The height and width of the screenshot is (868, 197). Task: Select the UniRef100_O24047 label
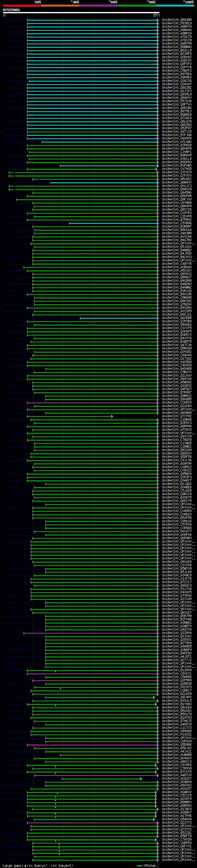point(177,84)
